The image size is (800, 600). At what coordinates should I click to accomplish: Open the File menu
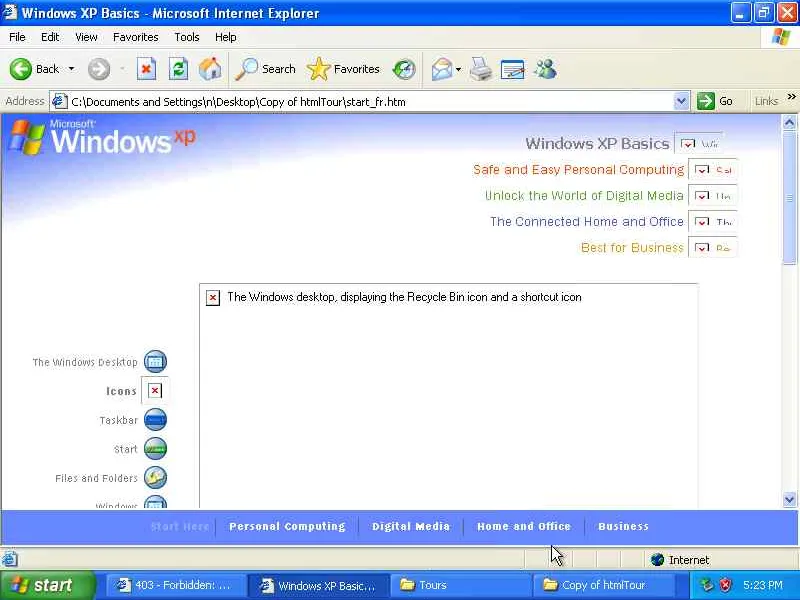click(x=17, y=37)
